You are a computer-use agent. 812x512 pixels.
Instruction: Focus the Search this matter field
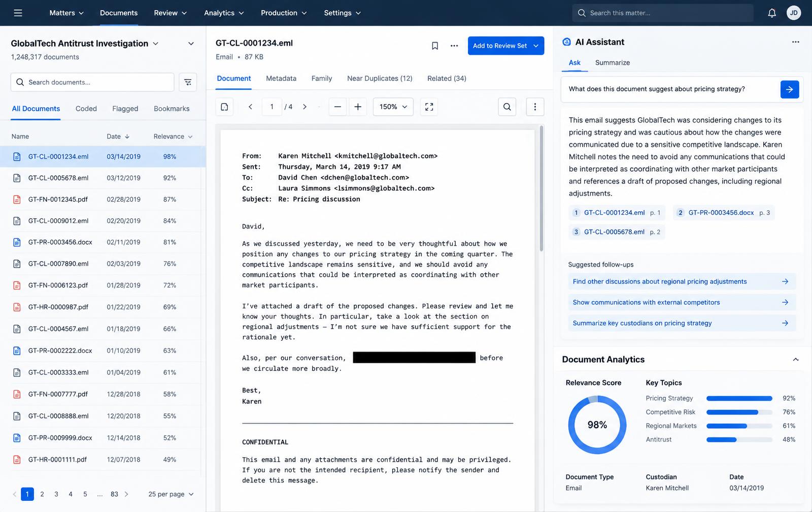(x=663, y=13)
